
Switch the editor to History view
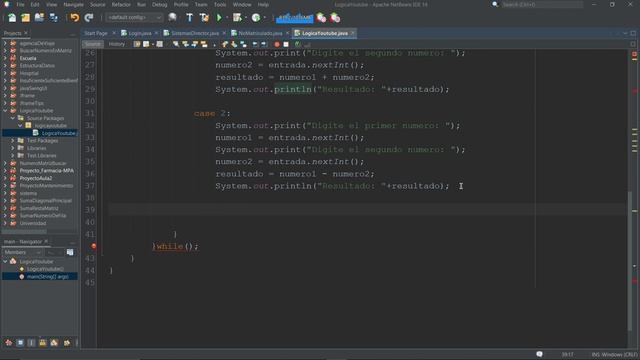117,44
